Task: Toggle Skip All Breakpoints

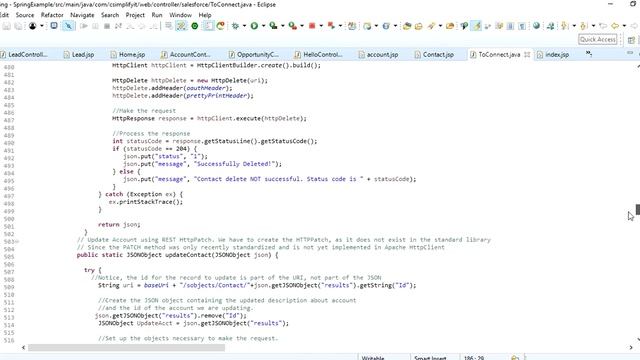Action: tap(69, 26)
